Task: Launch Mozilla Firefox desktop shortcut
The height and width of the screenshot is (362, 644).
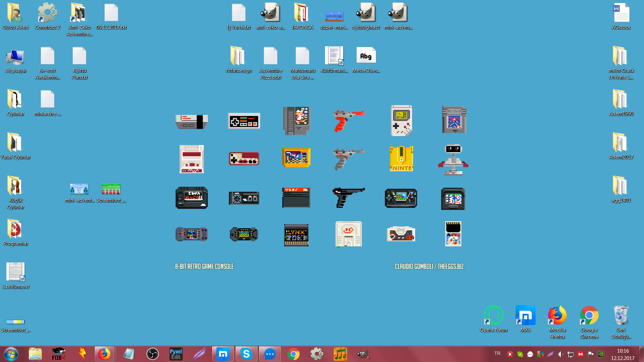Action: pos(557,322)
